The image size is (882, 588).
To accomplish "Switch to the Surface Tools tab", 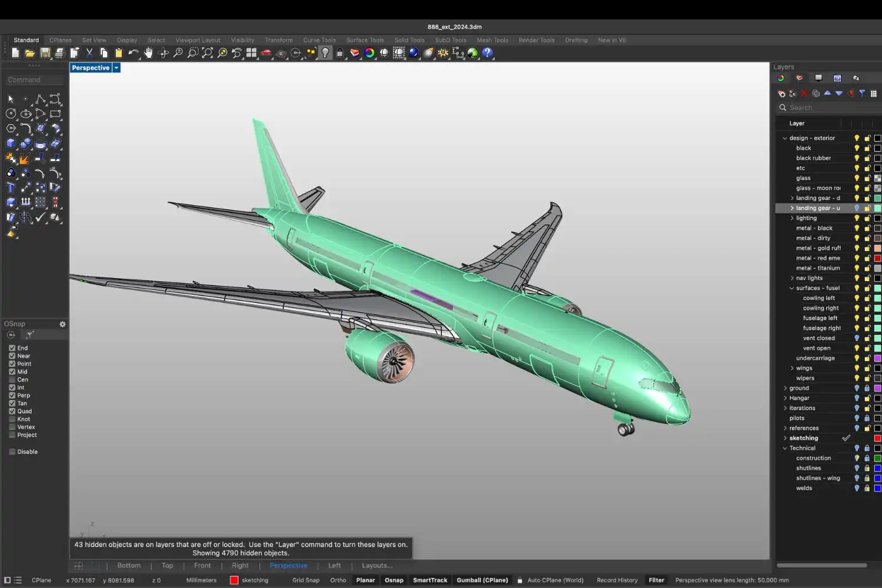I will point(365,40).
